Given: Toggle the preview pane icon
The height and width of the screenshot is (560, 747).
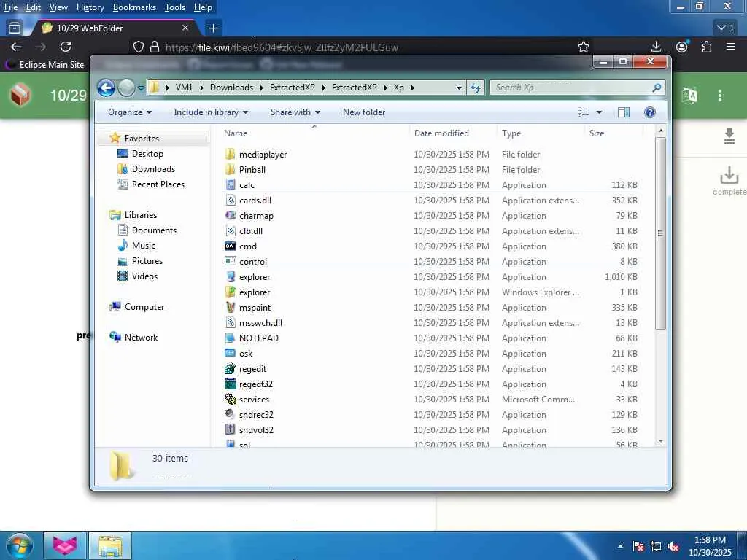Looking at the screenshot, I should (x=624, y=112).
